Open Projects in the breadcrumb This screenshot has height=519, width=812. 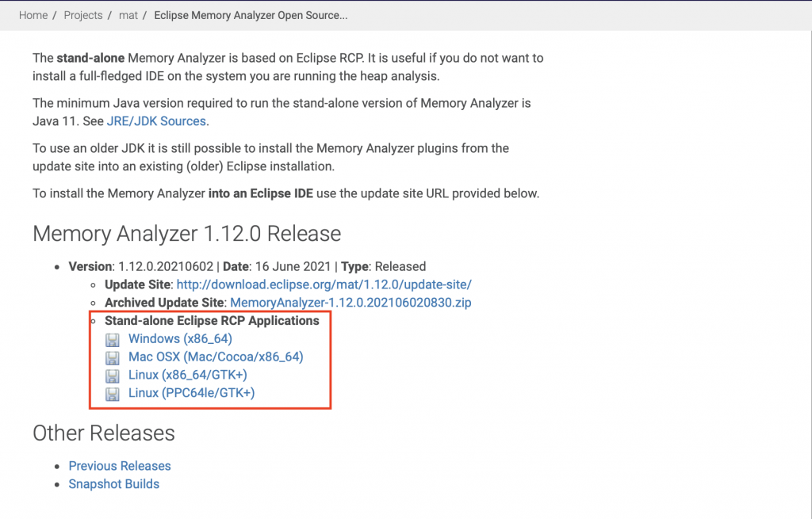pos(82,16)
